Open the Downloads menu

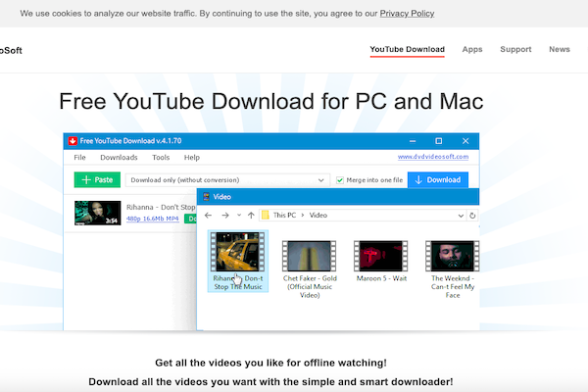tap(119, 158)
